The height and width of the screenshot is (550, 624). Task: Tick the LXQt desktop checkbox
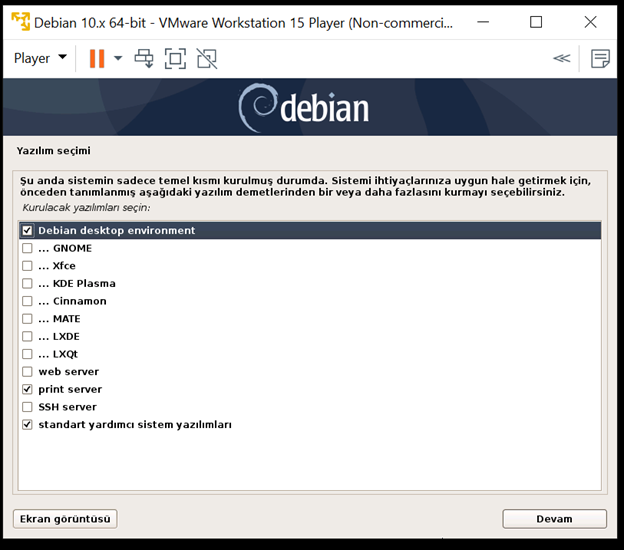coord(27,354)
